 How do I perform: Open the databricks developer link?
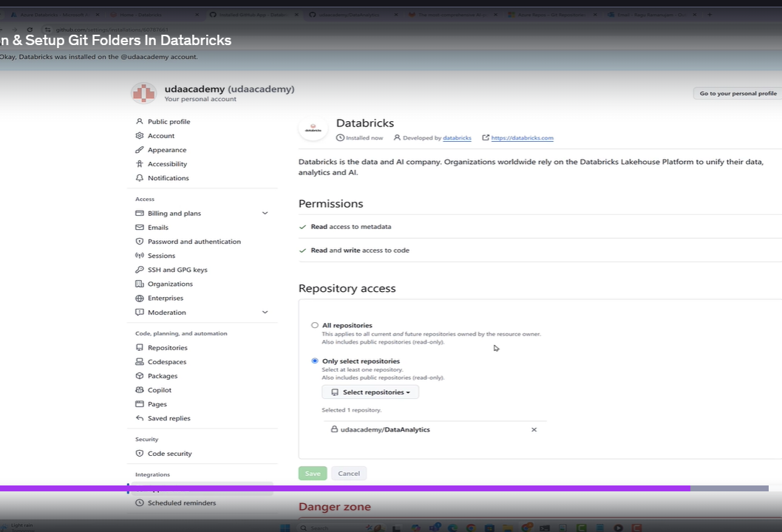457,137
